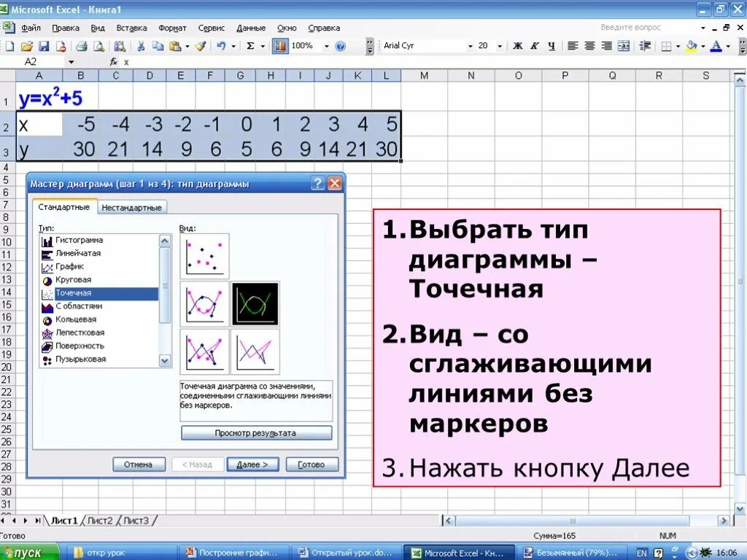Click the Print icon
The image size is (747, 560).
(x=82, y=46)
